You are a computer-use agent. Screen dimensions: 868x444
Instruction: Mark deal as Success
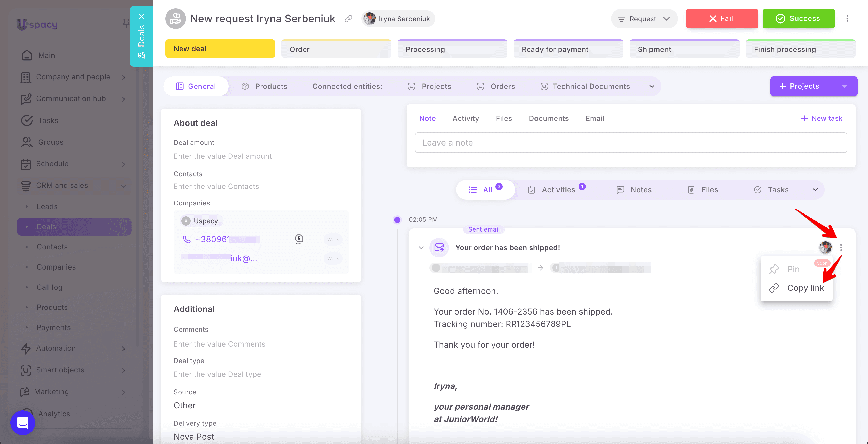pos(798,19)
